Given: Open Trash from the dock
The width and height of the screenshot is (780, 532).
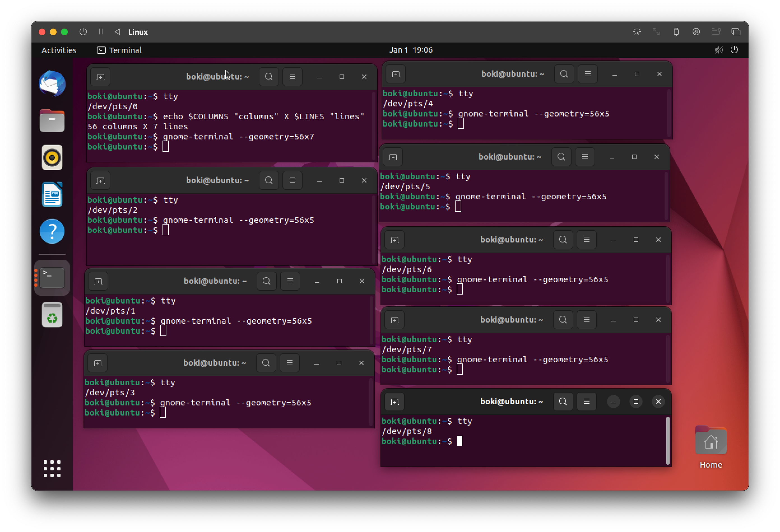Looking at the screenshot, I should coord(52,315).
